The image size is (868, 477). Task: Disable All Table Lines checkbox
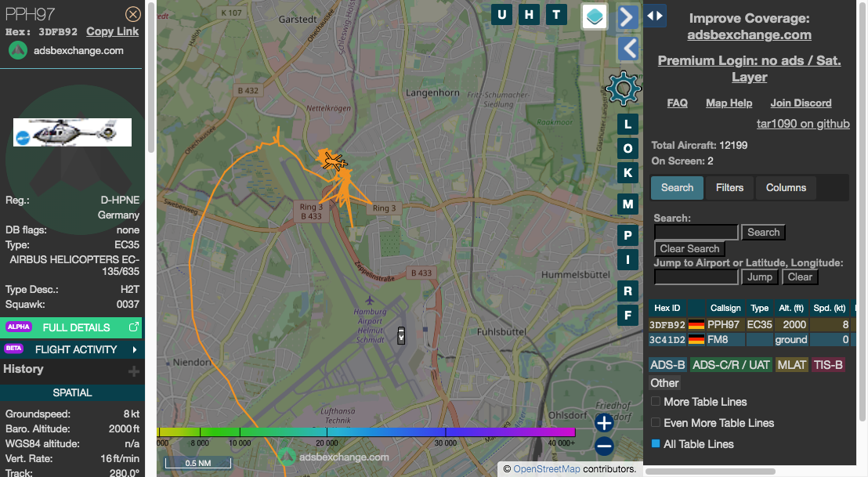coord(656,443)
